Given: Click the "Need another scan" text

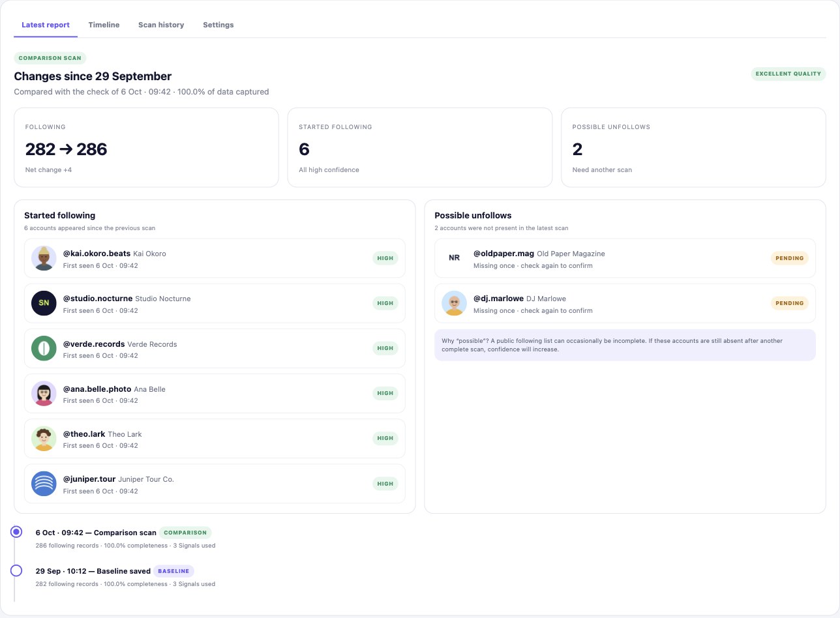Looking at the screenshot, I should coord(602,170).
